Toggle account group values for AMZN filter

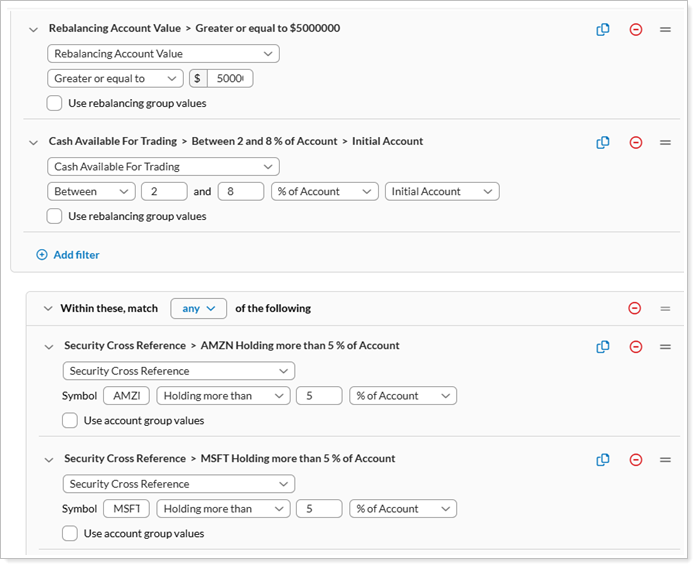tap(70, 421)
